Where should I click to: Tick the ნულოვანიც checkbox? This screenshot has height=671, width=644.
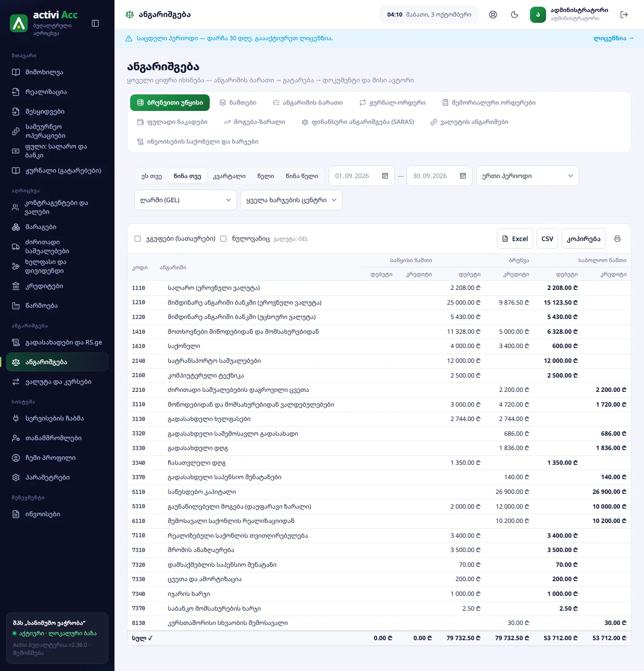click(x=224, y=239)
